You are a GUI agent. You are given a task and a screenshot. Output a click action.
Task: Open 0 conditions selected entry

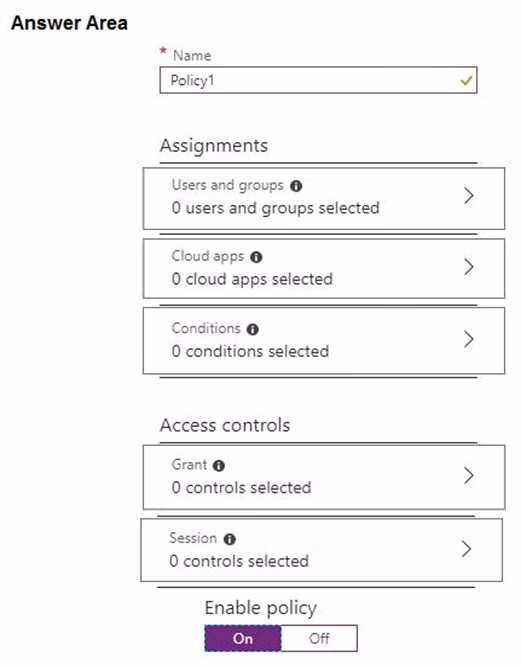[324, 341]
